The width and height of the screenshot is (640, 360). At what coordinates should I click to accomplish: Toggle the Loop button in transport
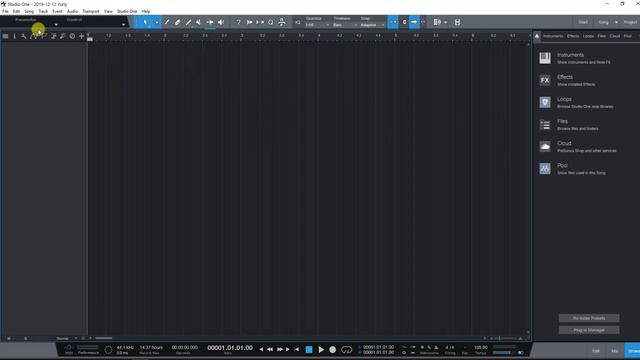tap(346, 349)
